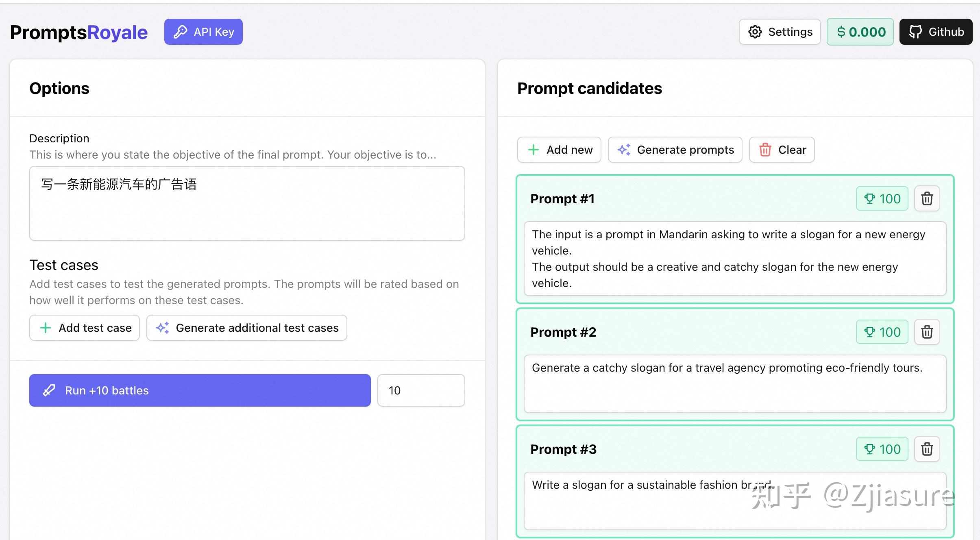
Task: Open Settings via the gear button
Action: (780, 32)
